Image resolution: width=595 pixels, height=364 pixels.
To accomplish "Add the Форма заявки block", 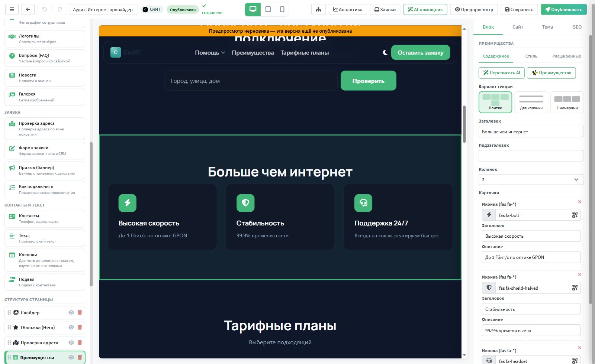I will coord(45,150).
